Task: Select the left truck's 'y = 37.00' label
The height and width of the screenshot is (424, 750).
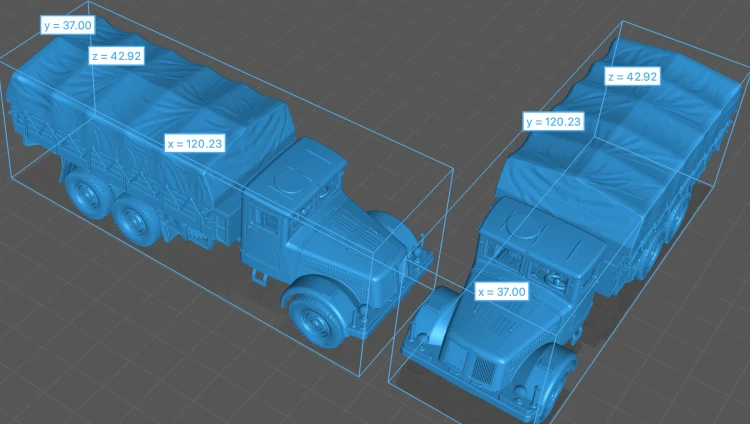Action: (67, 25)
